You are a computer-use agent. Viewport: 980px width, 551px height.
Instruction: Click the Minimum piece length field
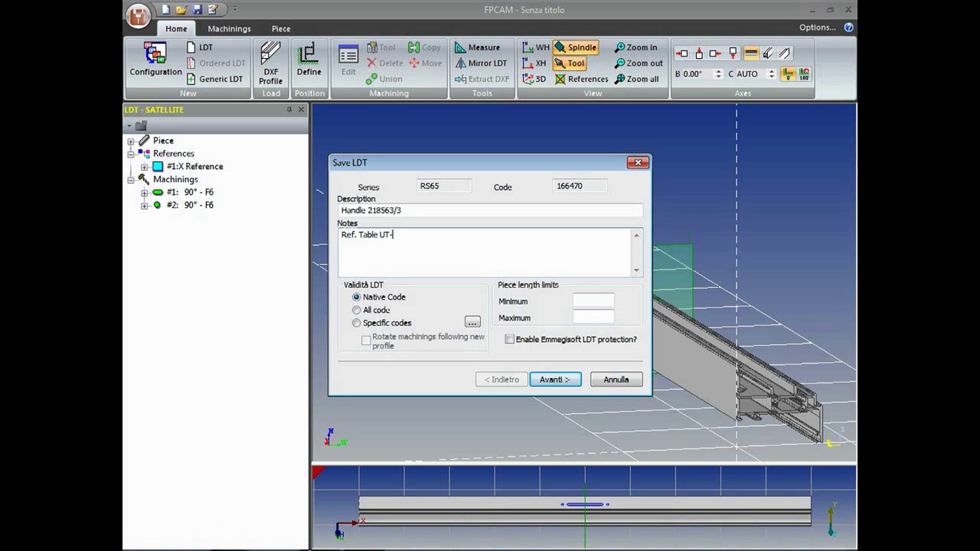tap(593, 301)
